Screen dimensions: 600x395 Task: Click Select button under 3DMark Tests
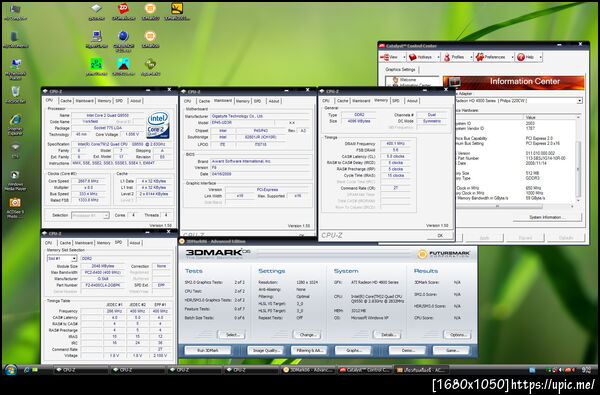point(232,335)
